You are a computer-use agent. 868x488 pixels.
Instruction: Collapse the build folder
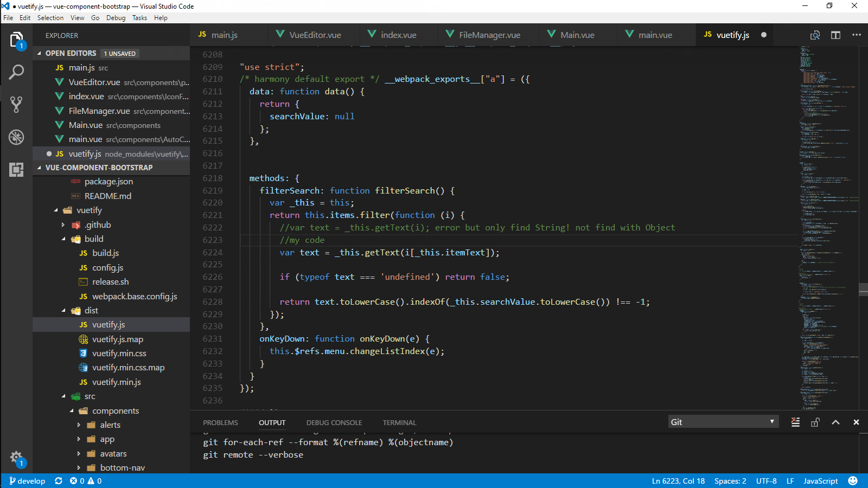click(x=63, y=239)
